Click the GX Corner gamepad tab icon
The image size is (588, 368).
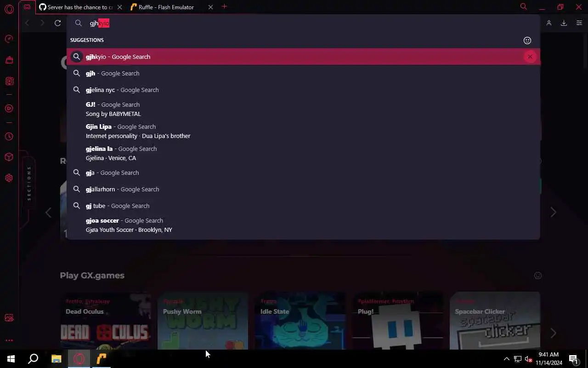pyautogui.click(x=27, y=7)
